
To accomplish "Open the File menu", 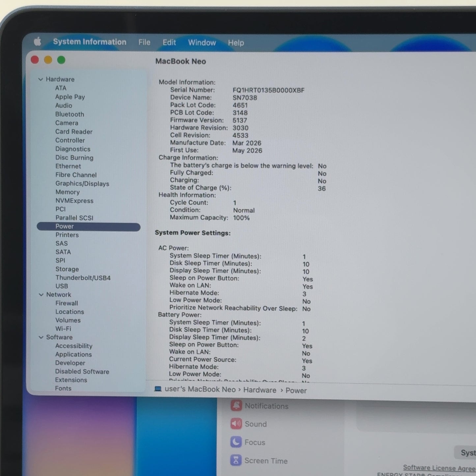I will pyautogui.click(x=144, y=42).
